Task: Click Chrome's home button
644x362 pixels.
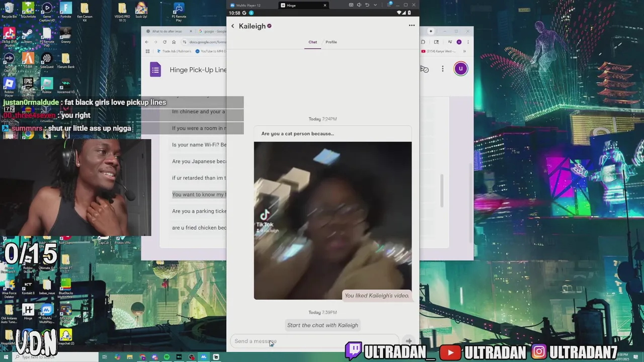Action: (174, 42)
